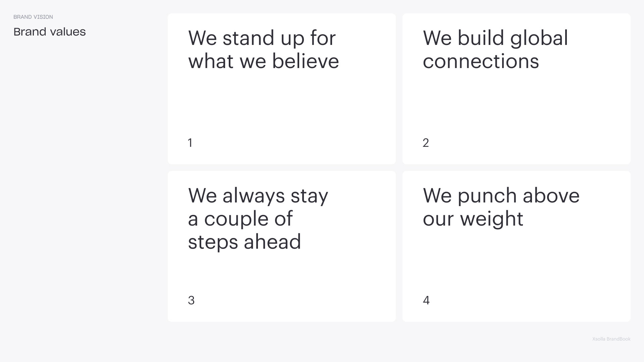Click the number 1 on first card

[190, 143]
